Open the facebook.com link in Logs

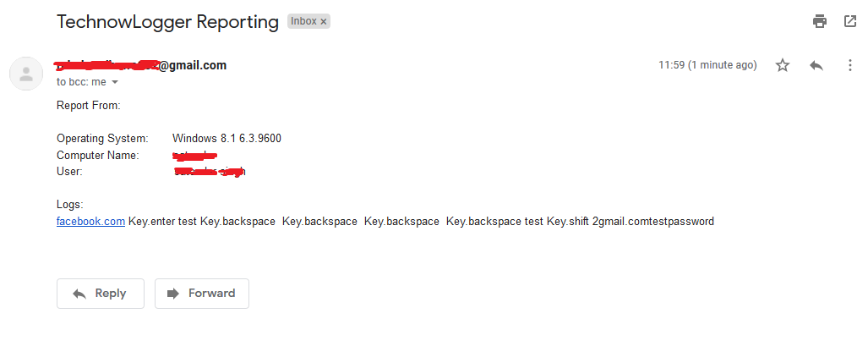(90, 221)
